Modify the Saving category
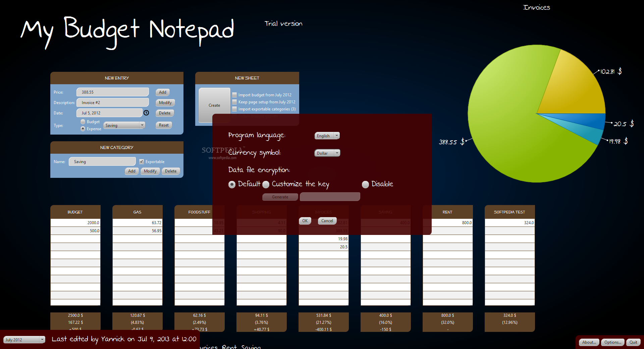This screenshot has height=349, width=644. click(x=150, y=171)
